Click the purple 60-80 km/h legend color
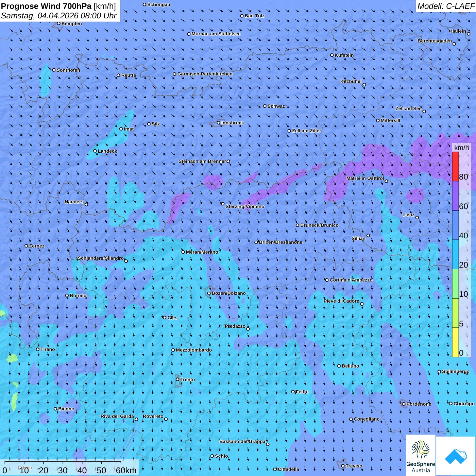 (455, 196)
